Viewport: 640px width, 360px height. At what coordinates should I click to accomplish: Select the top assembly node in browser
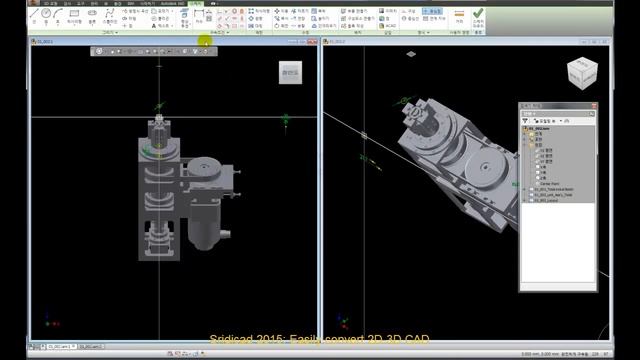(x=537, y=129)
